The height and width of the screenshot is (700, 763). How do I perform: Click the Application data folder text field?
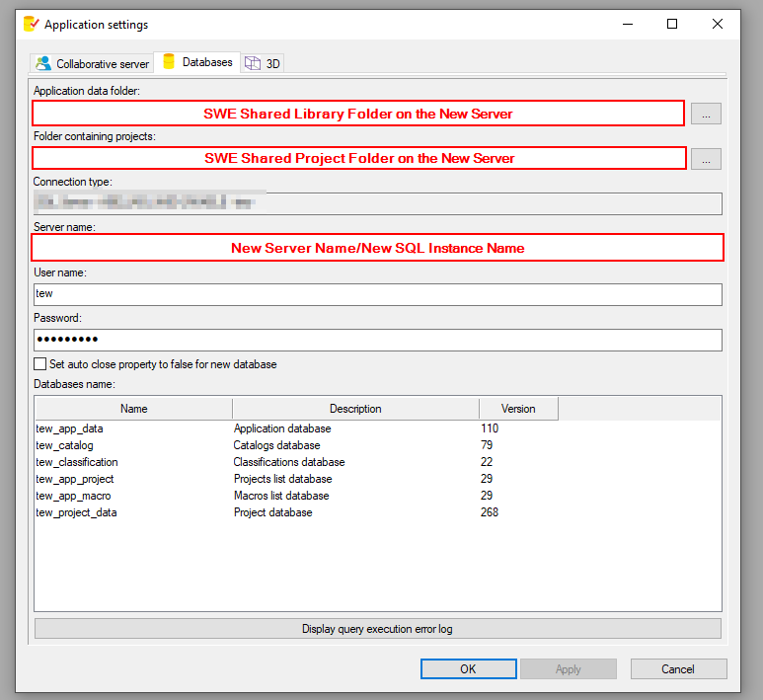tap(358, 114)
